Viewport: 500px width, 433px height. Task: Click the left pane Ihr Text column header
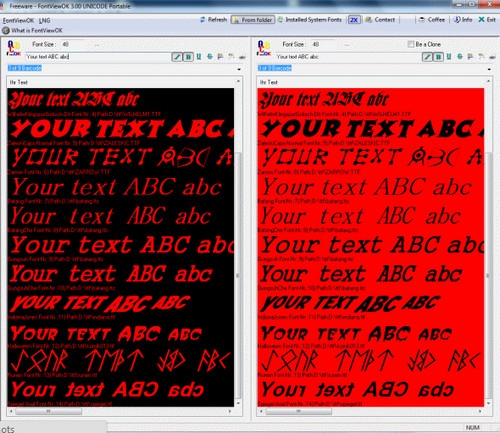click(120, 82)
